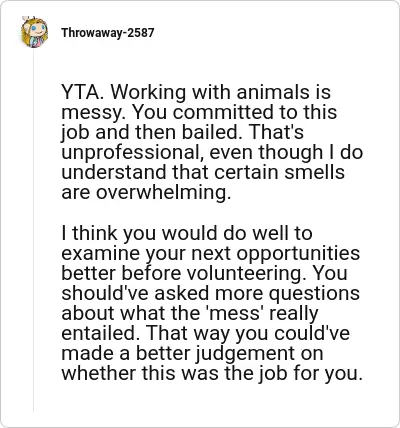Click the word 'examine' in the second paragraph
The width and height of the screenshot is (400, 428).
pyautogui.click(x=100, y=253)
